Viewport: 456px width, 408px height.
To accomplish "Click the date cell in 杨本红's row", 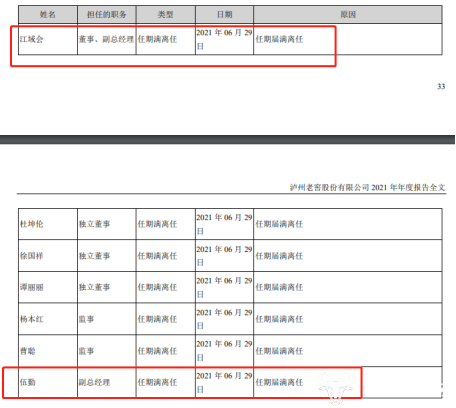I will [x=224, y=319].
